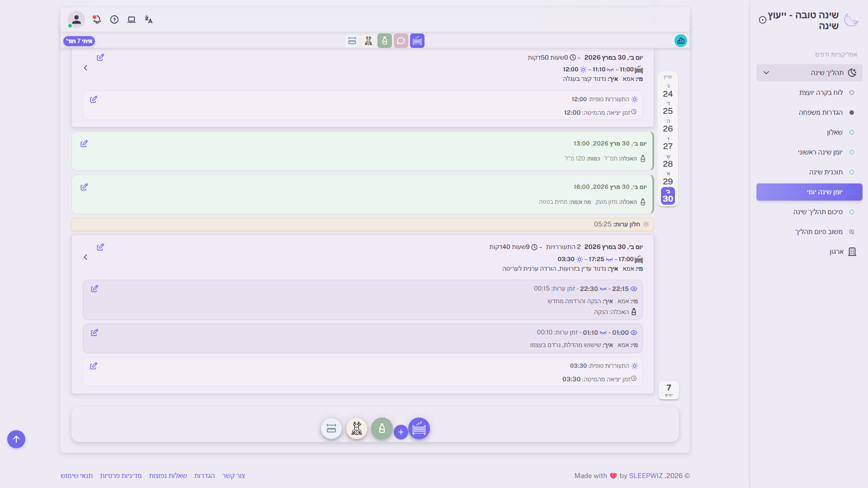Click the plus button to add a new entry
Screen dimensions: 868x488
401,431
